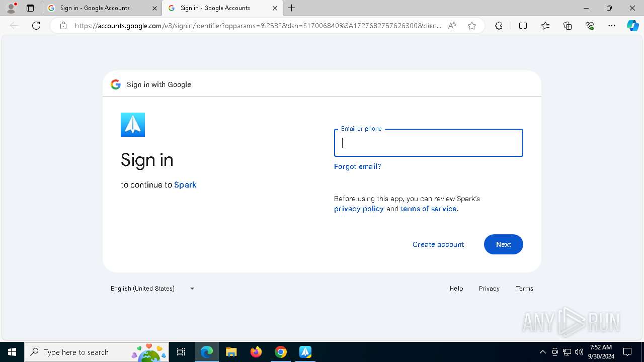The height and width of the screenshot is (362, 644).
Task: Open the Copilot sidebar icon
Action: pos(632,26)
